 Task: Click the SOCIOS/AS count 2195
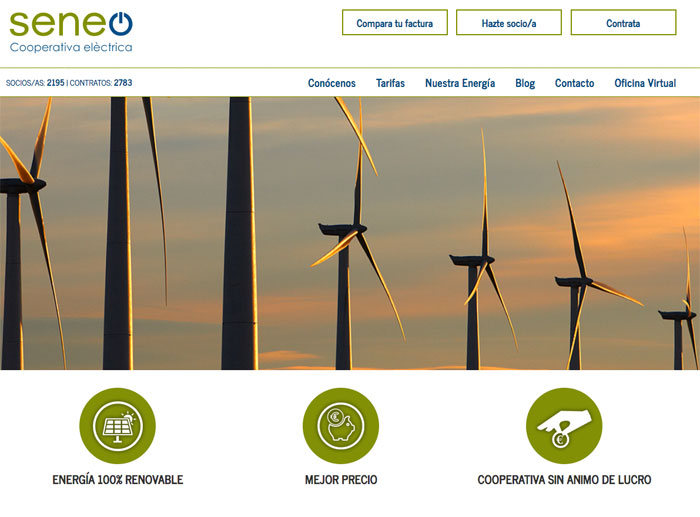tap(55, 83)
